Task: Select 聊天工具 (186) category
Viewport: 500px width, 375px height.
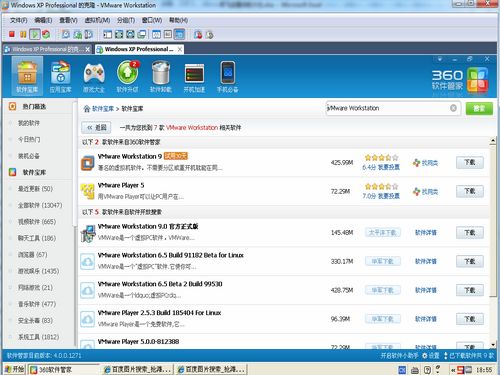Action: click(37, 238)
